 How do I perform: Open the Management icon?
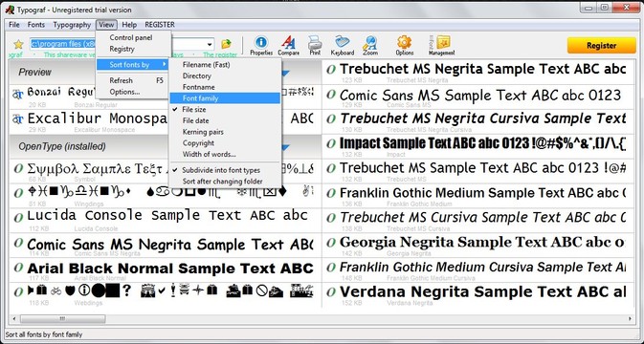click(441, 45)
